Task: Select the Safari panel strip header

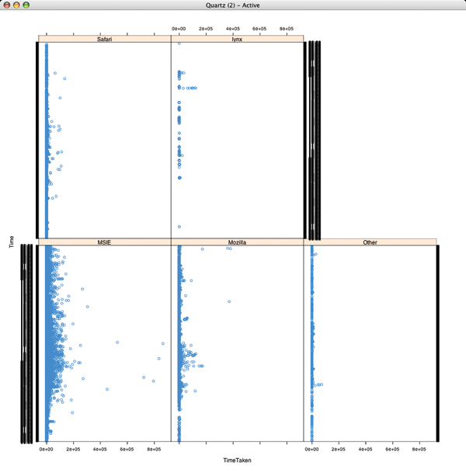Action: [x=104, y=38]
